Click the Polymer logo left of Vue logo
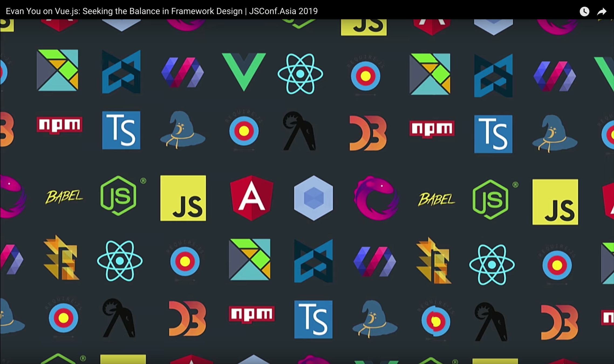The width and height of the screenshot is (614, 364). tap(183, 72)
